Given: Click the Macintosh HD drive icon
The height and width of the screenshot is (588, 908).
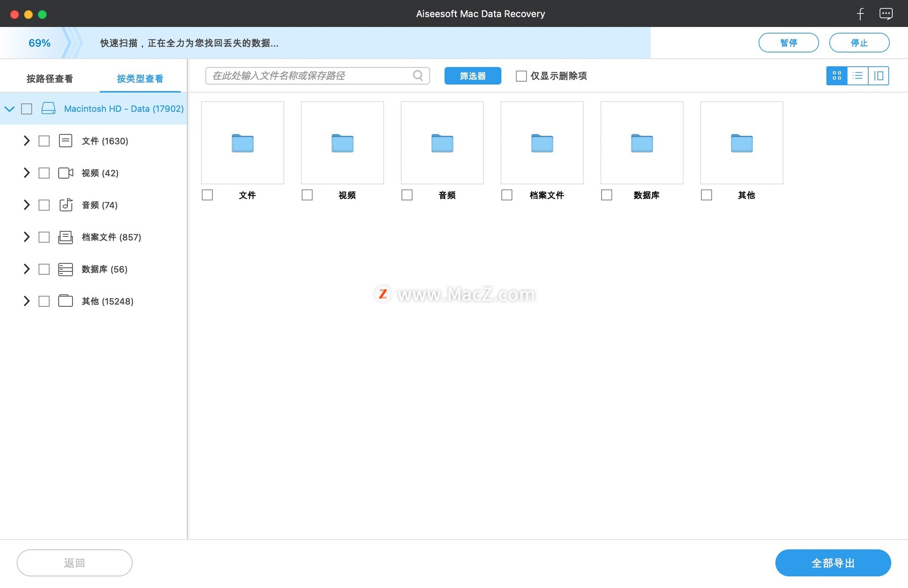Looking at the screenshot, I should point(48,108).
